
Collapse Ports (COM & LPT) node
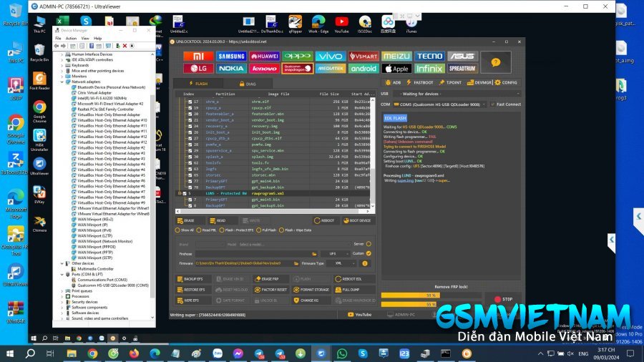[62, 275]
